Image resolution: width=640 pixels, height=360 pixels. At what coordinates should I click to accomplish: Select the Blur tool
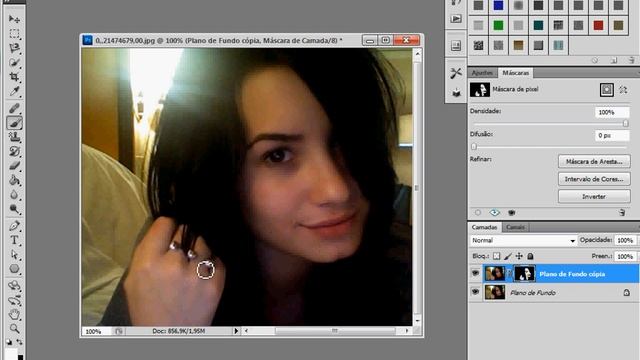point(14,195)
